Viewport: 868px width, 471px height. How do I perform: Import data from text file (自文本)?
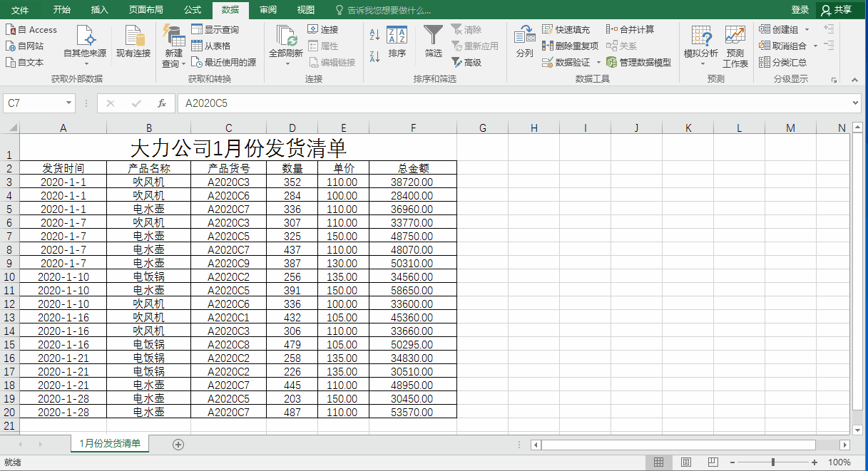[x=25, y=62]
